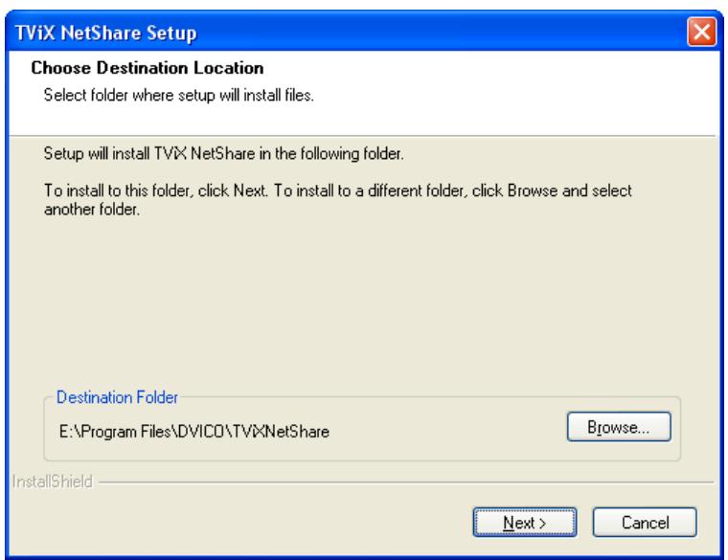Select the E:\Program Files\DVICO\TViXNetShare path text
The height and width of the screenshot is (560, 728).
coord(194,432)
